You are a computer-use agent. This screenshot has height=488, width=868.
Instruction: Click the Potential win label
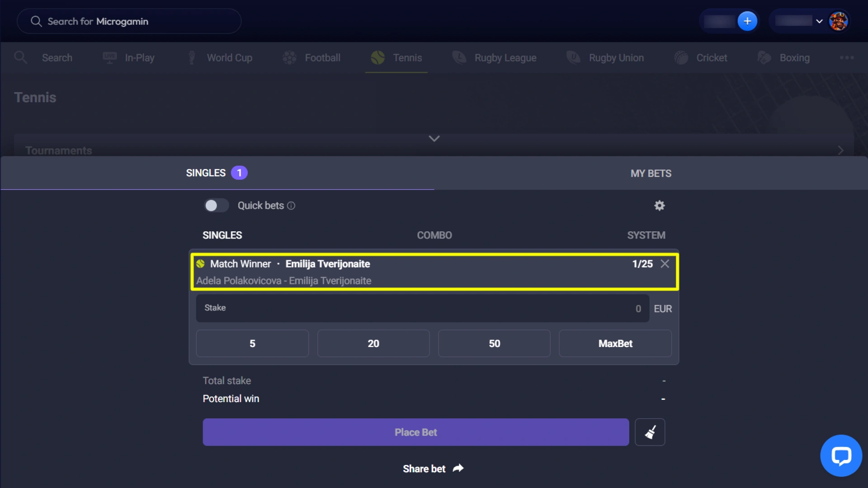click(231, 399)
